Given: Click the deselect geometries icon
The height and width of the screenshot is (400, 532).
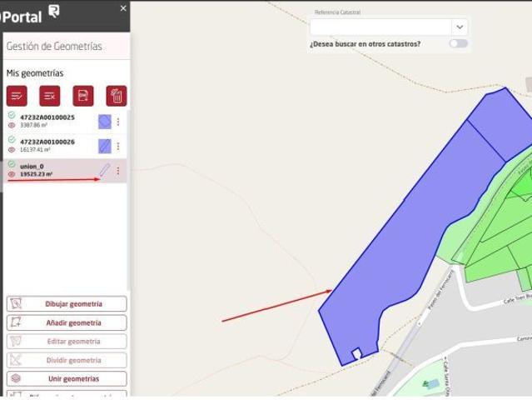Looking at the screenshot, I should [50, 96].
